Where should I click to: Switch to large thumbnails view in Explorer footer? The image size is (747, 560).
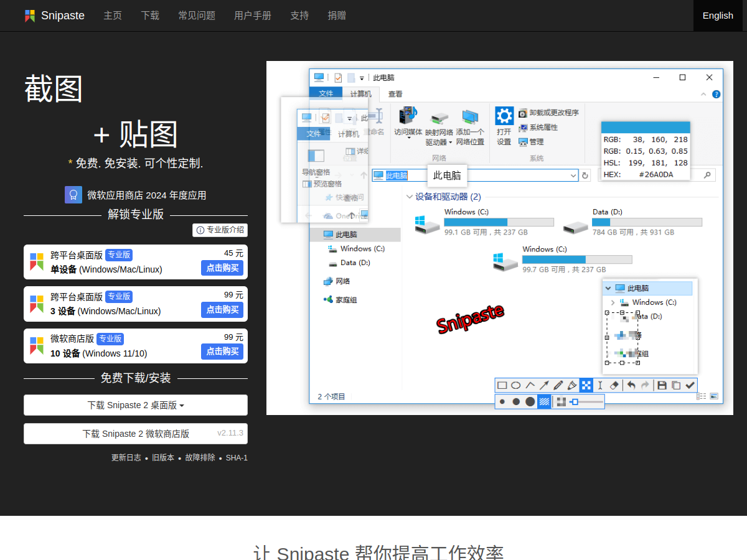pyautogui.click(x=714, y=396)
